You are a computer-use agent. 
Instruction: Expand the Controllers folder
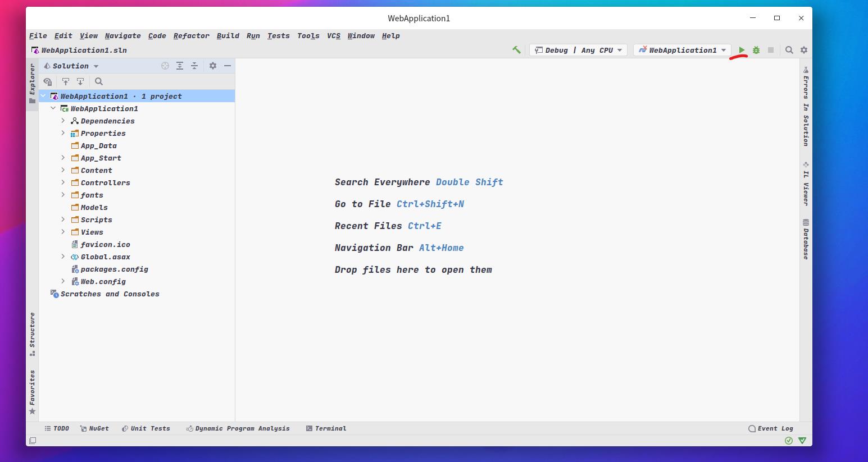click(x=63, y=182)
